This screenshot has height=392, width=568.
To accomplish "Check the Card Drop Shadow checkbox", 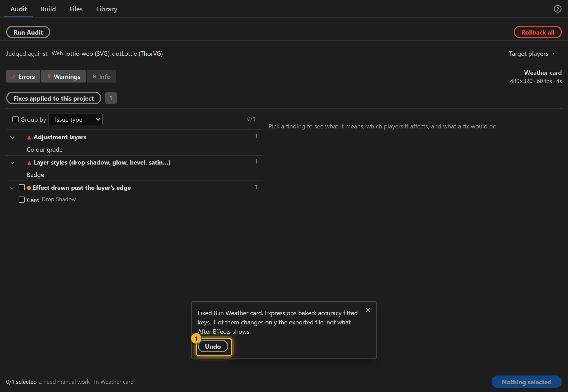I will click(x=22, y=200).
